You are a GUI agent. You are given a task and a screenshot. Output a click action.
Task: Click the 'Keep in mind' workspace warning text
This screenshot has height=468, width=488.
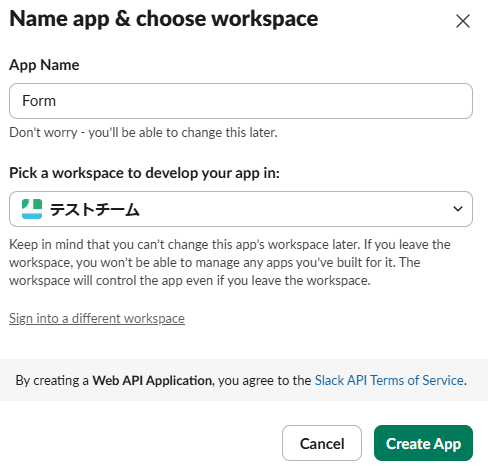[x=230, y=262]
